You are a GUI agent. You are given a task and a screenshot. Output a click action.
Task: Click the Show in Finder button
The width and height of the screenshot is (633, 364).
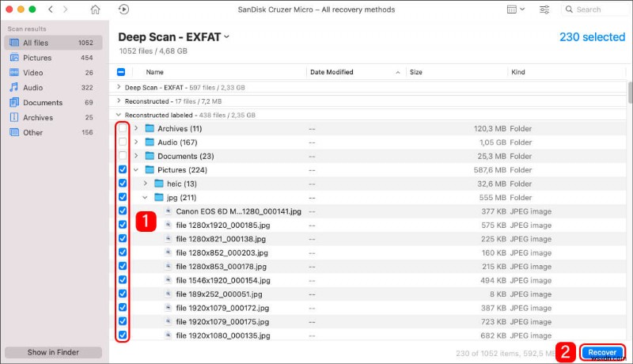pyautogui.click(x=53, y=352)
